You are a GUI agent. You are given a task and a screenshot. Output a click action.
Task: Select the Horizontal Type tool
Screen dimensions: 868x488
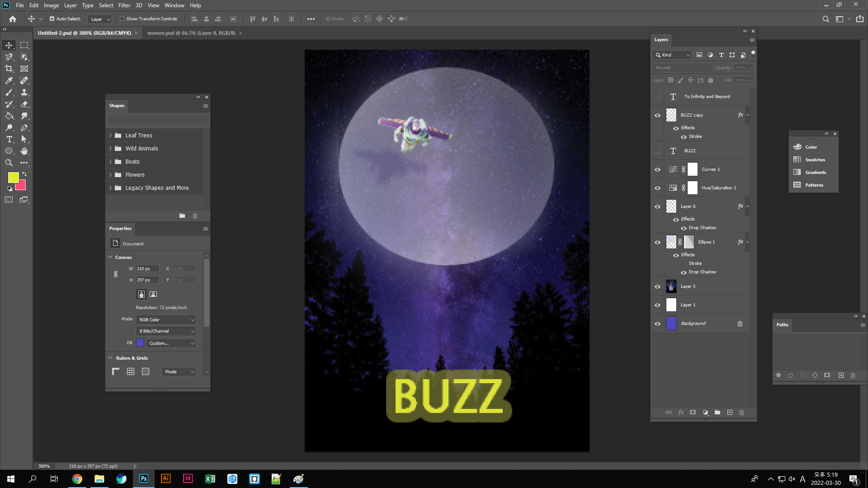(9, 139)
